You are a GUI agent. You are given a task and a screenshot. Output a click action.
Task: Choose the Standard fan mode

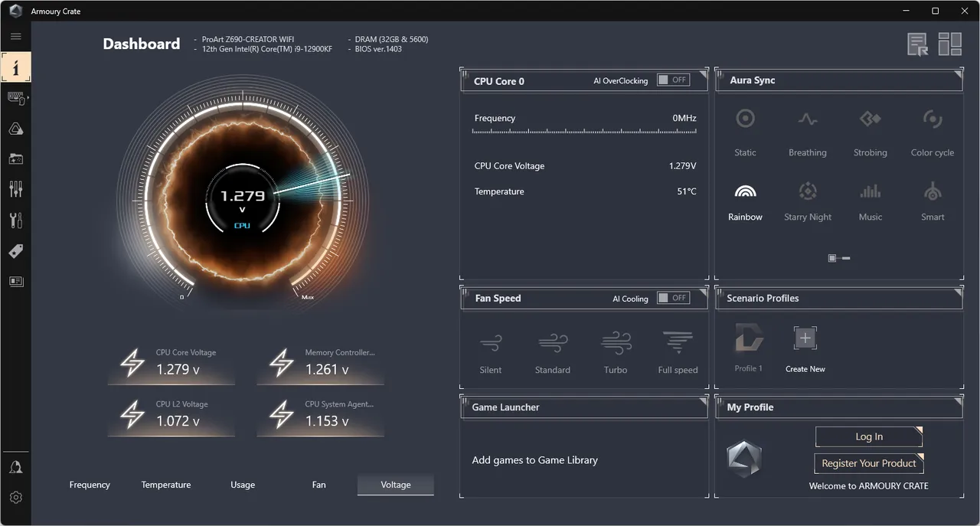(x=553, y=352)
